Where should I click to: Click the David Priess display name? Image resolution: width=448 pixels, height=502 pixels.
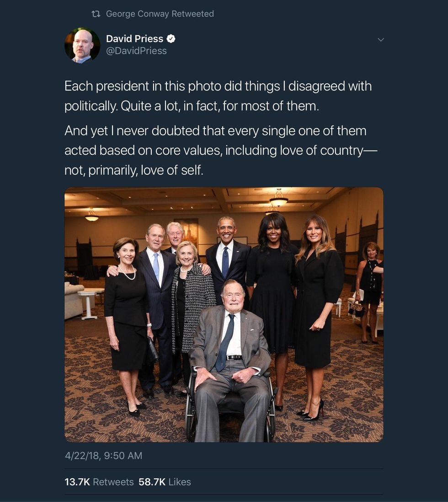134,39
